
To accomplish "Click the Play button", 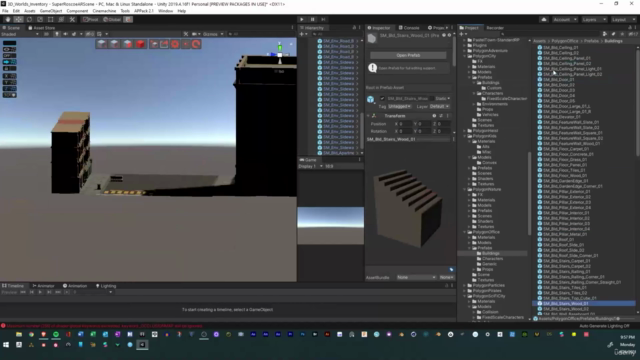I will (x=302, y=19).
